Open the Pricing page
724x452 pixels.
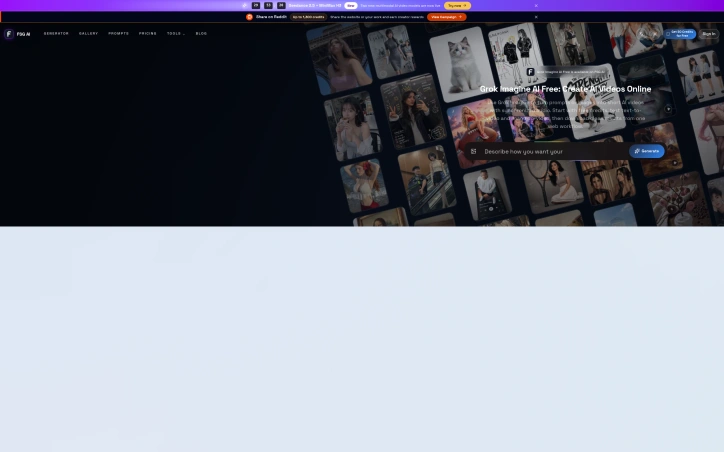148,34
